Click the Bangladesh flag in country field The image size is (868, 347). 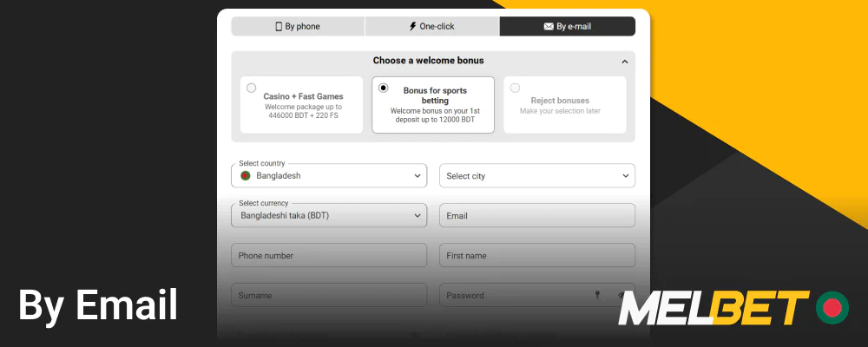tap(246, 175)
